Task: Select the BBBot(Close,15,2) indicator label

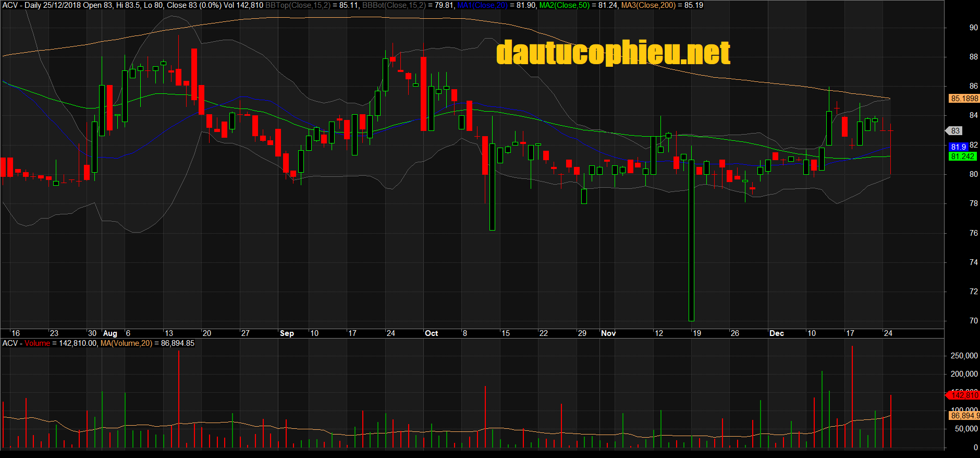Action: [394, 5]
